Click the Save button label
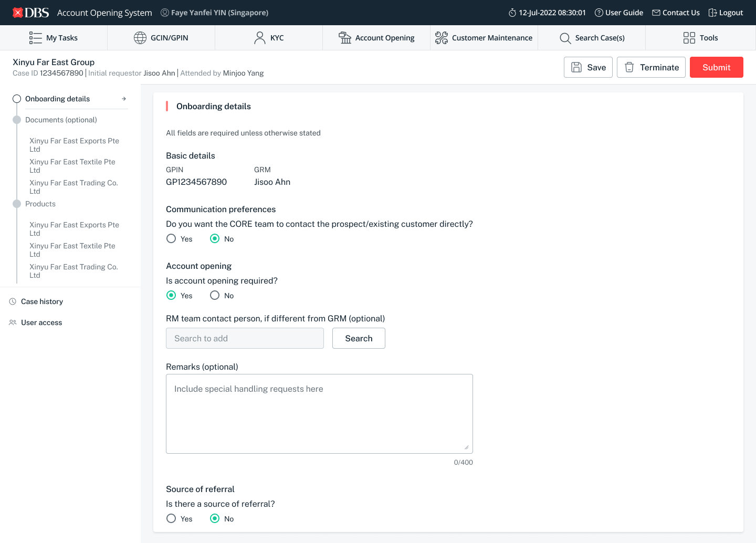The image size is (756, 543). click(596, 67)
